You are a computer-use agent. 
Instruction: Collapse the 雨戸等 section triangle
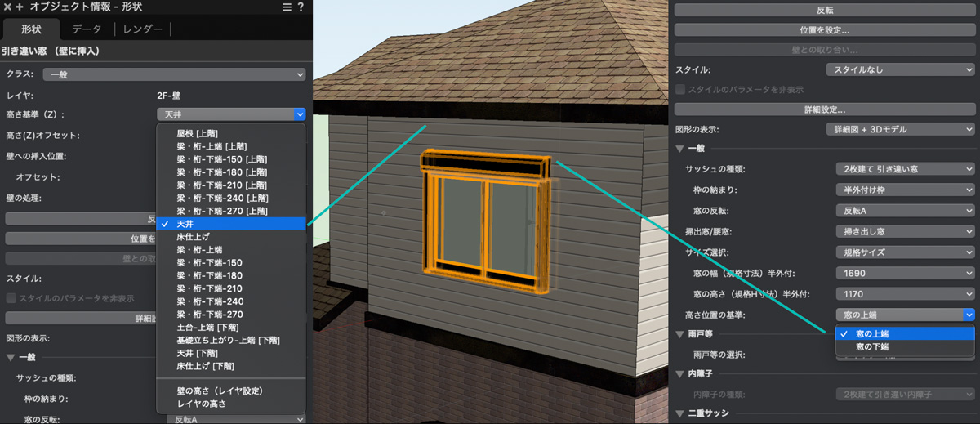[681, 334]
